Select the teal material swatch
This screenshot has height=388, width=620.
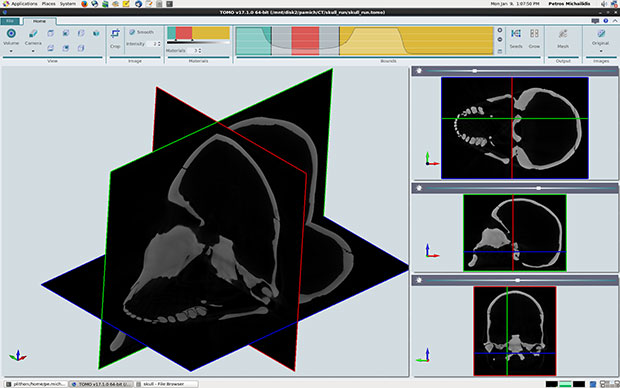click(x=171, y=33)
